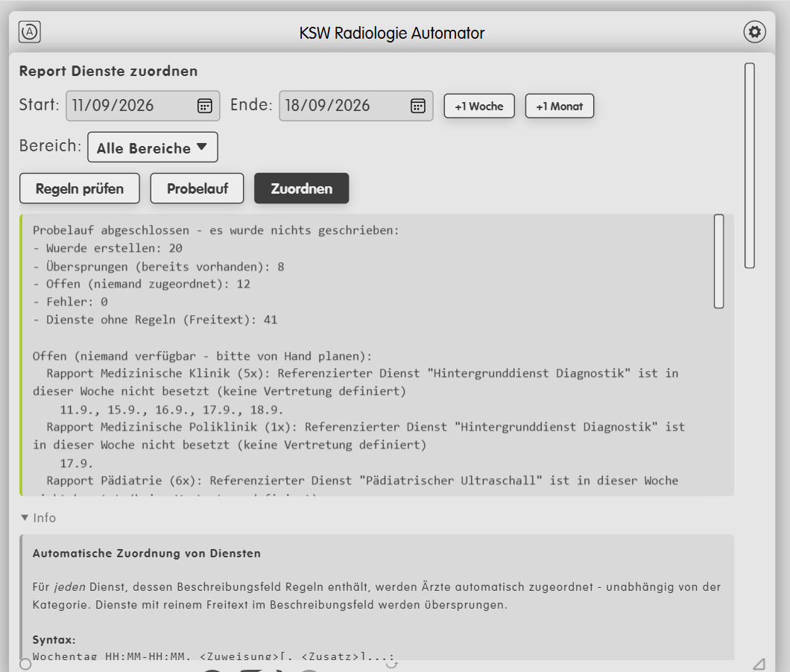Click the dark Zuordnen button
The width and height of the screenshot is (790, 672).
(301, 189)
